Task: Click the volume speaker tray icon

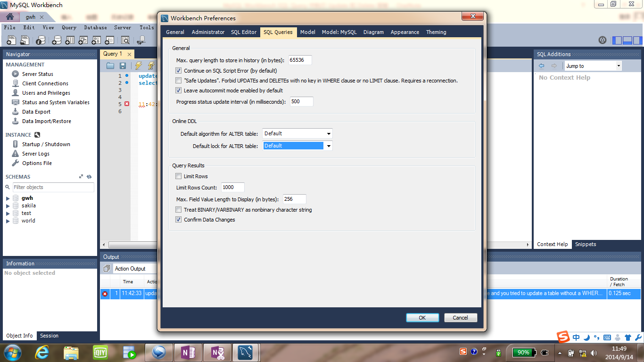Action: 594,353
